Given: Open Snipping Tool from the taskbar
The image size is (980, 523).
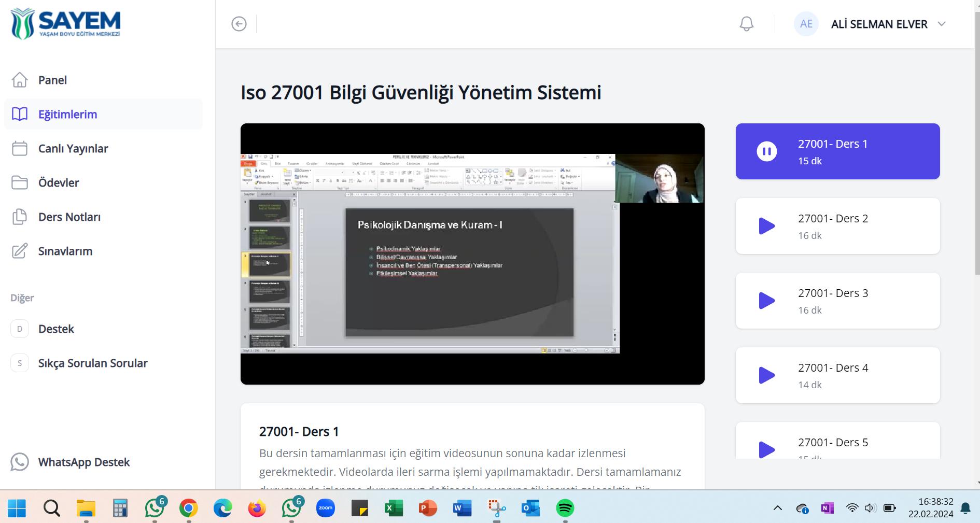Looking at the screenshot, I should pyautogui.click(x=496, y=508).
